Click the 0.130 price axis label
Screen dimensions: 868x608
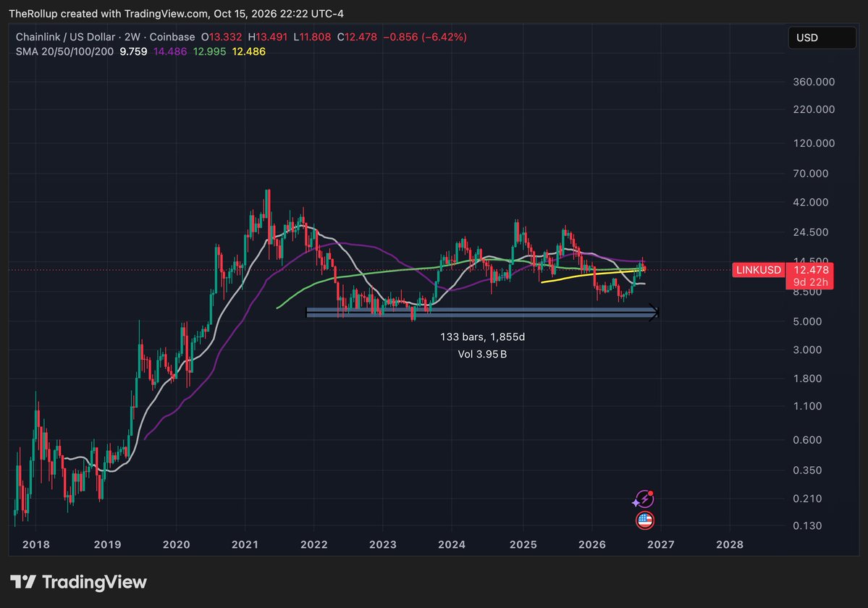807,525
